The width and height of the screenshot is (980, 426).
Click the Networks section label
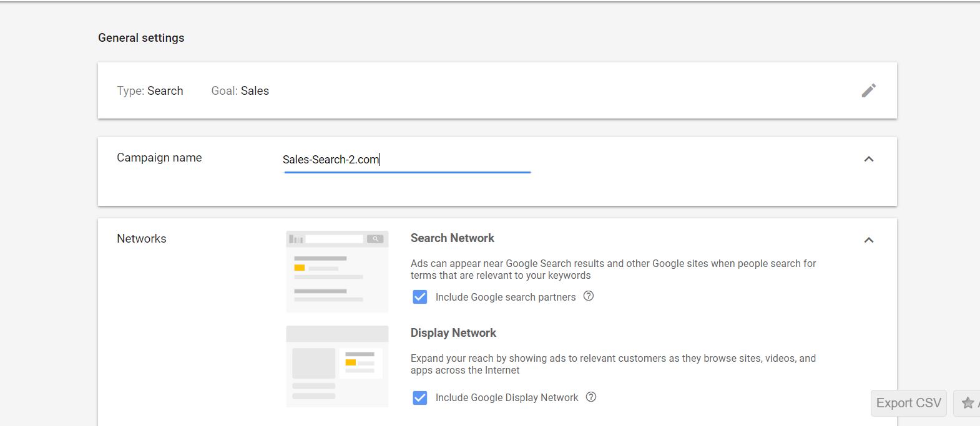tap(142, 239)
